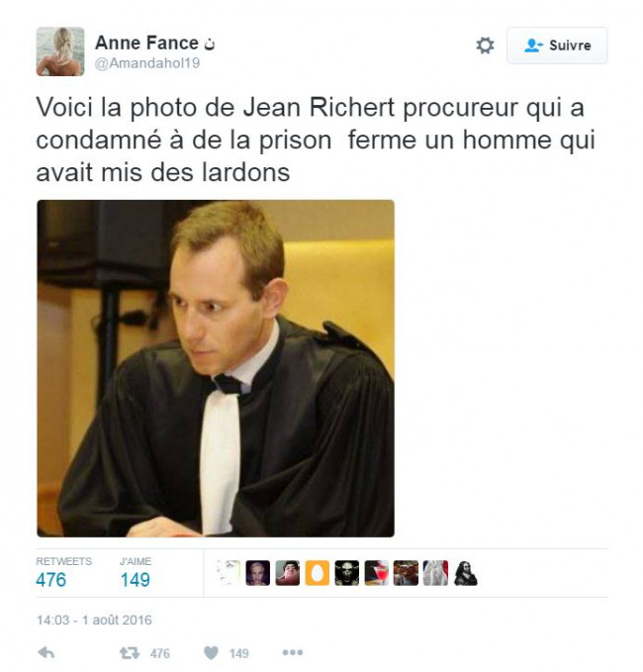Retweet using the retweet arrows icon
643x672 pixels.
(x=130, y=653)
